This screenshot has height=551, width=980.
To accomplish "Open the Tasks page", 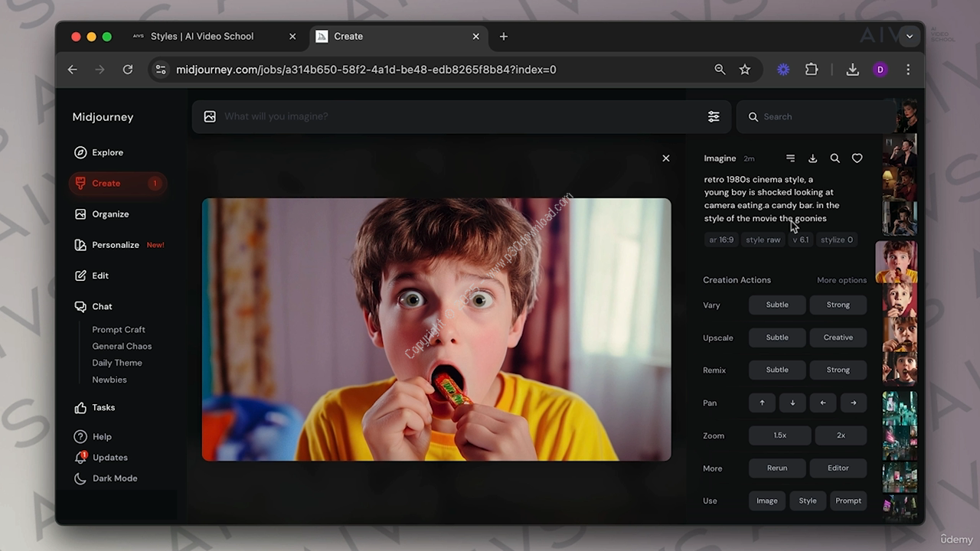I will tap(94, 408).
